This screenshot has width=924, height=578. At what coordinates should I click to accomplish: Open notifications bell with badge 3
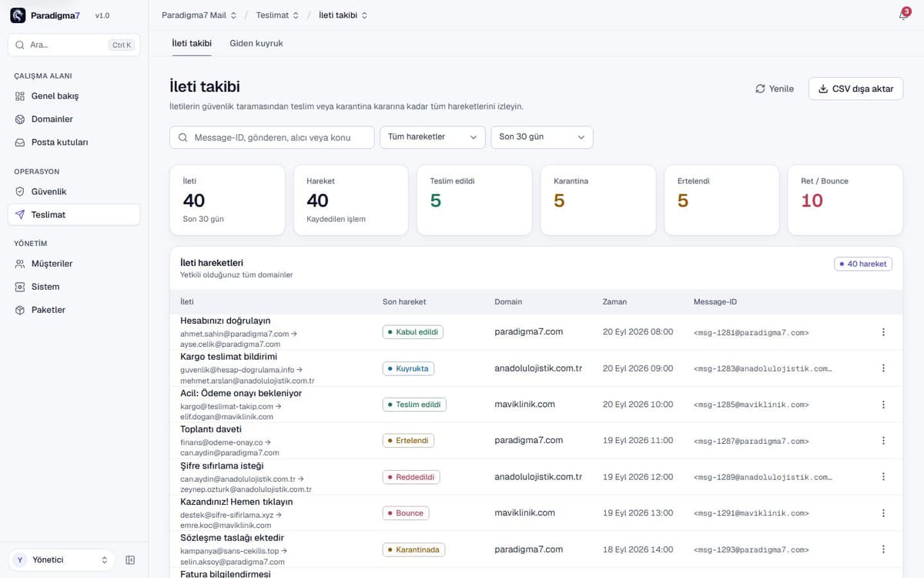pos(903,15)
